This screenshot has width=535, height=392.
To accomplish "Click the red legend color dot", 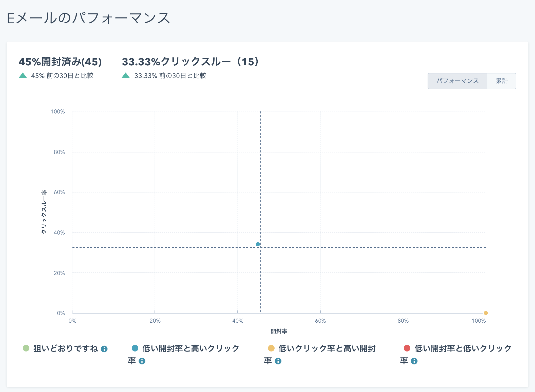I will click(407, 348).
